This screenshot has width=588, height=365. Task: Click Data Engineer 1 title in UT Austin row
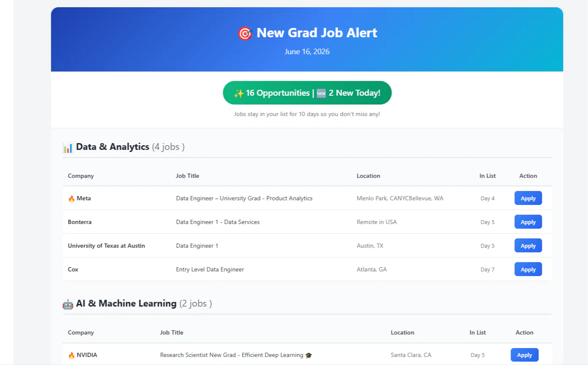point(197,246)
